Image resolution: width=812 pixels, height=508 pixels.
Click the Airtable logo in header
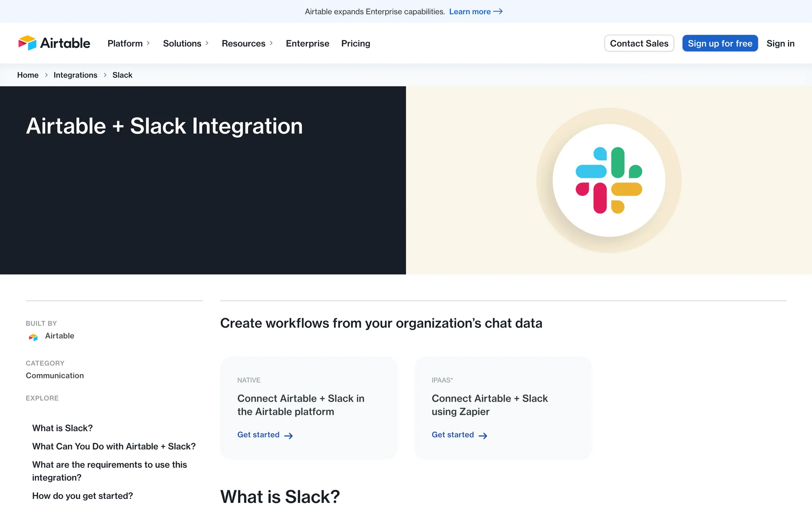54,43
